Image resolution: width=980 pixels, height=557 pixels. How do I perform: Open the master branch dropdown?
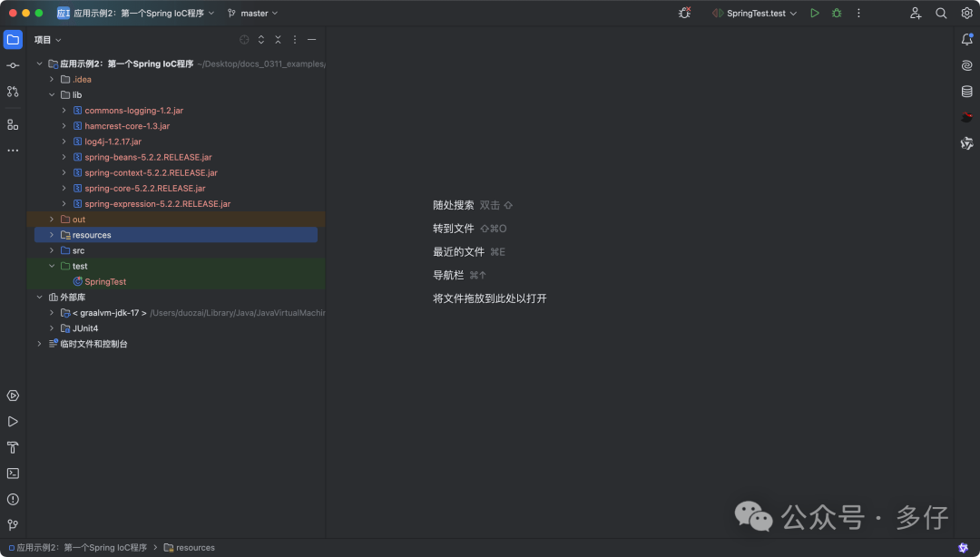(252, 13)
